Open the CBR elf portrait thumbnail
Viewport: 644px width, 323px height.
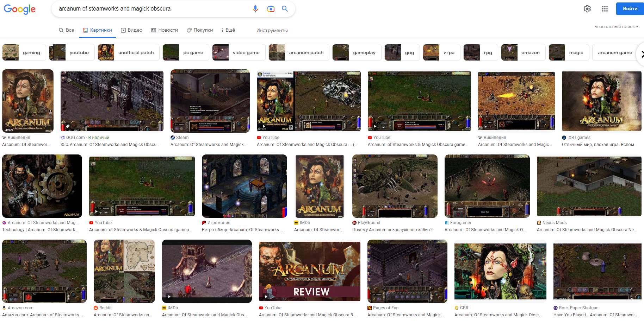500,271
